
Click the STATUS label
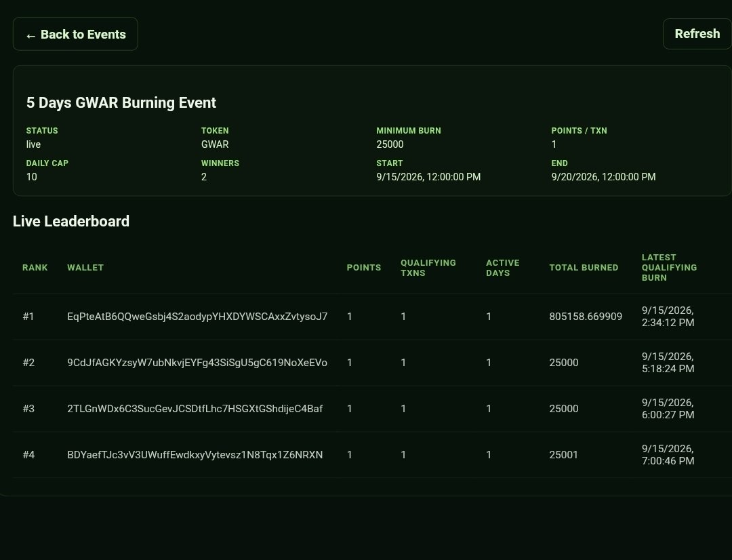point(42,131)
